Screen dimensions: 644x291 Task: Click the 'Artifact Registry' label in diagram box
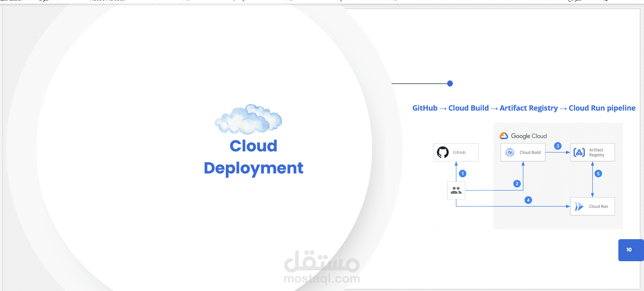[596, 152]
